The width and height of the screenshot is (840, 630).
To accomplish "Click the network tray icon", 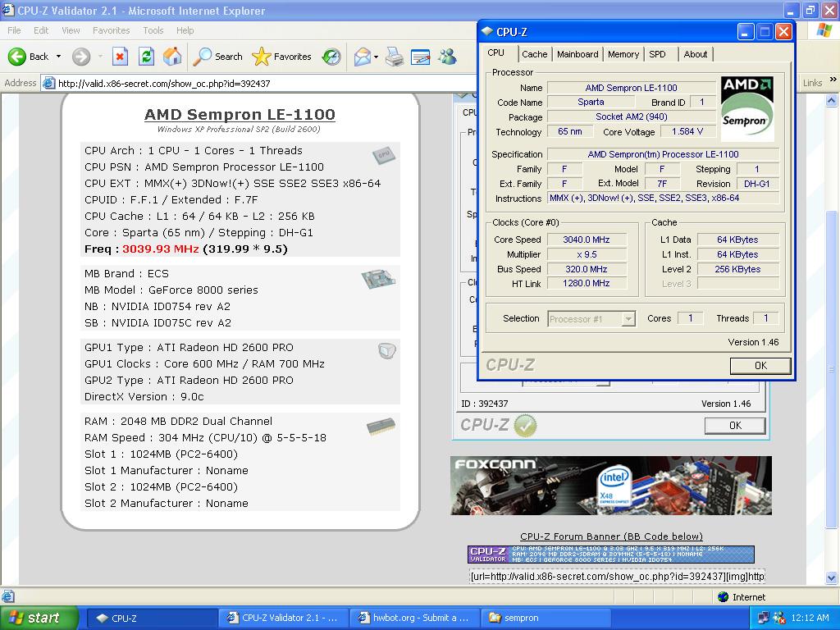I will pos(763,618).
